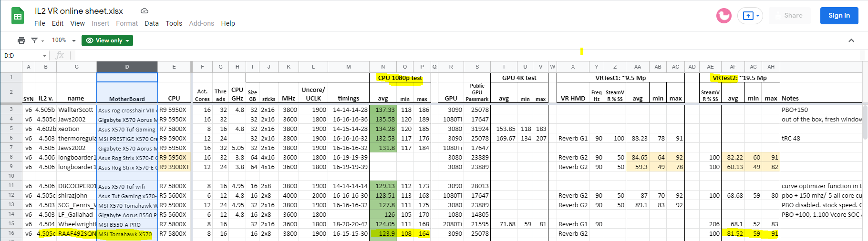Image resolution: width=868 pixels, height=241 pixels.
Task: Click the 206 SteamVR SS cell
Action: click(711, 224)
